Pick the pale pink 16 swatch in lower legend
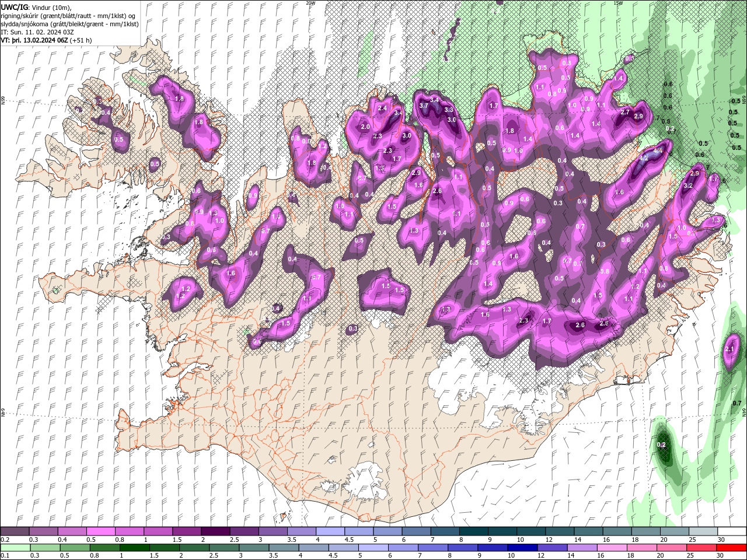 611,548
